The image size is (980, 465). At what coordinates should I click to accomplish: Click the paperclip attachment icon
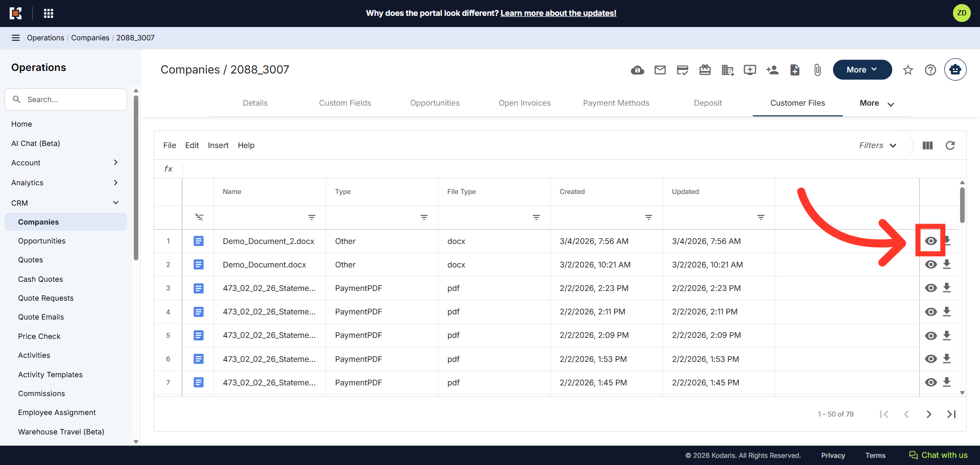[x=817, y=70]
